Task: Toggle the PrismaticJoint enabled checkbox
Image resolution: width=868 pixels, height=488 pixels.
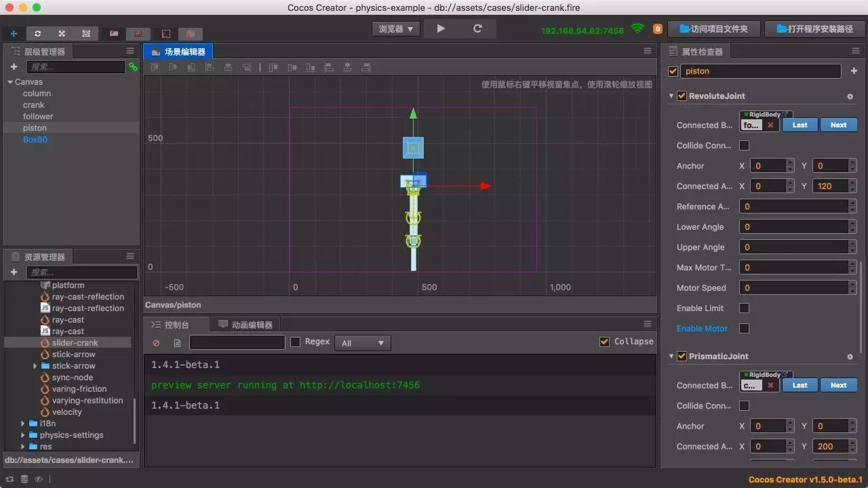Action: 682,357
